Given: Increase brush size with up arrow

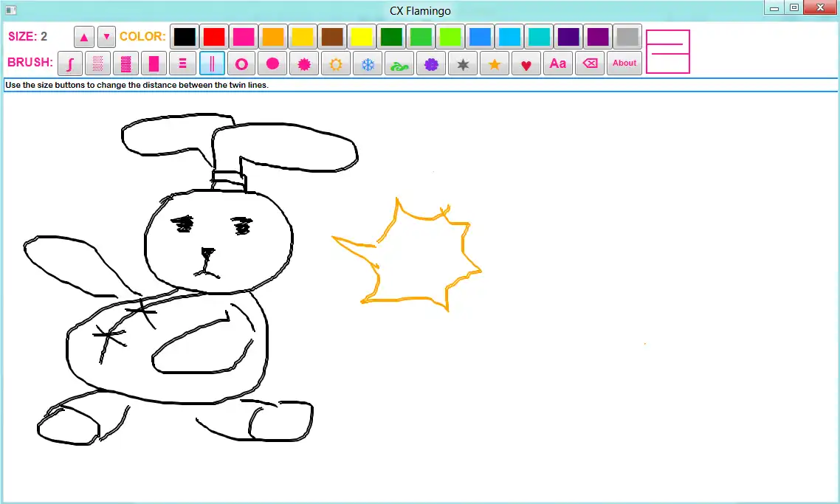Looking at the screenshot, I should tap(84, 37).
